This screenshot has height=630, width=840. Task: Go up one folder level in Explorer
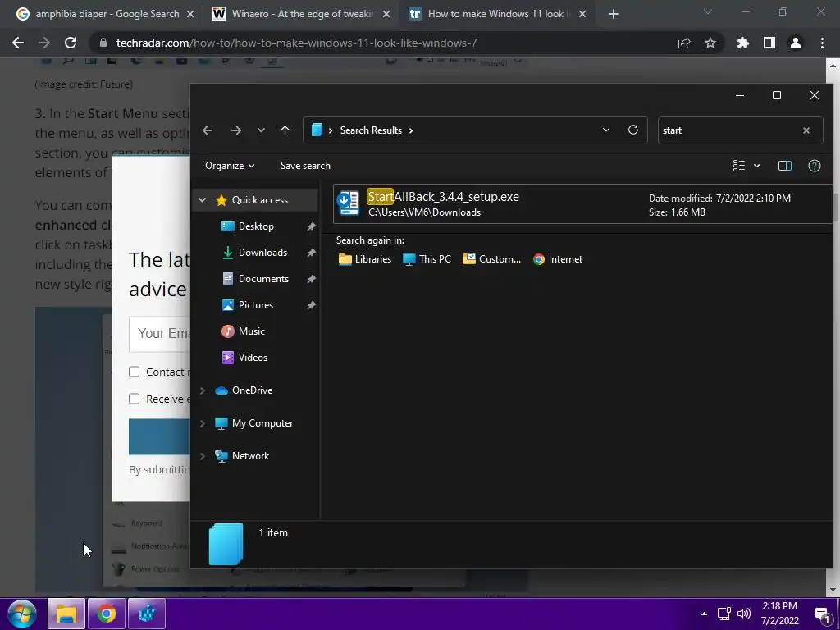click(x=285, y=130)
